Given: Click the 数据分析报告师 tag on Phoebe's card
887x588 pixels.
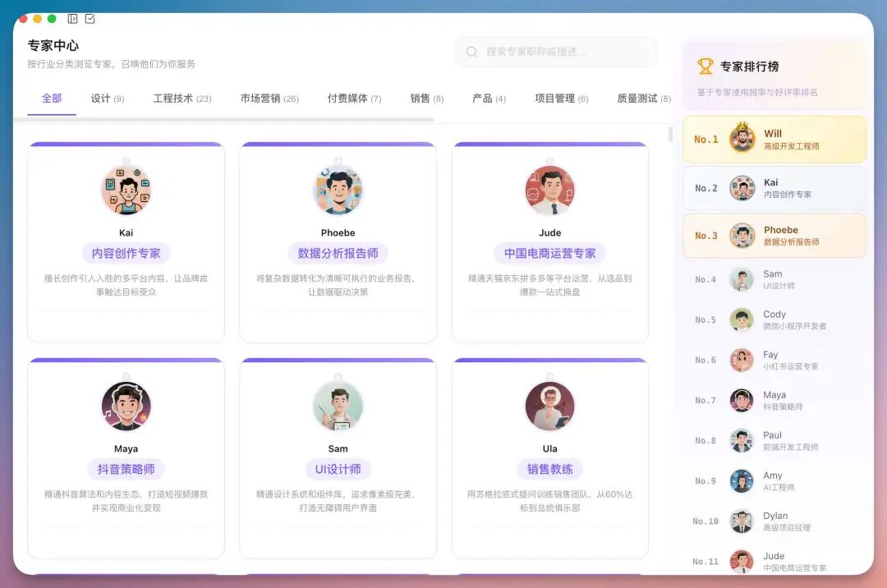Looking at the screenshot, I should pyautogui.click(x=338, y=253).
